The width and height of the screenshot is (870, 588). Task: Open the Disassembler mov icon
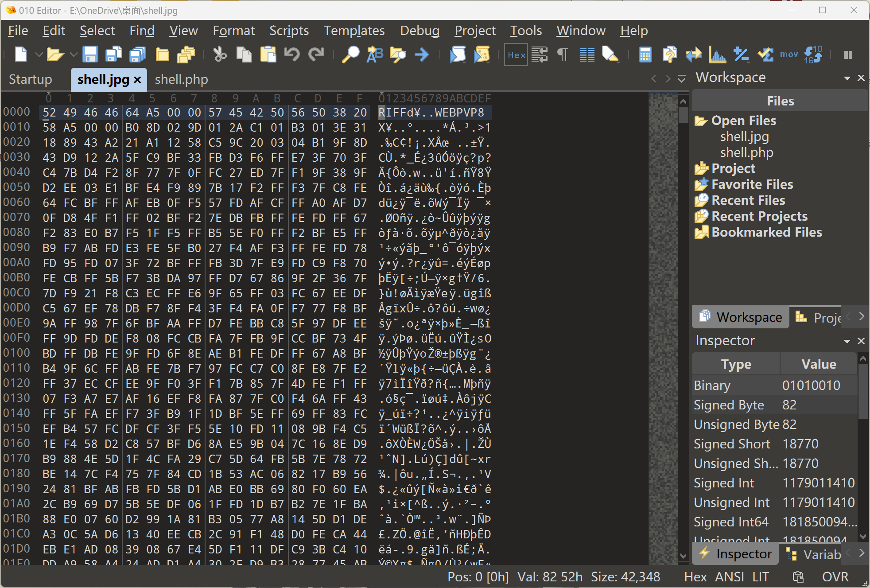pos(788,55)
